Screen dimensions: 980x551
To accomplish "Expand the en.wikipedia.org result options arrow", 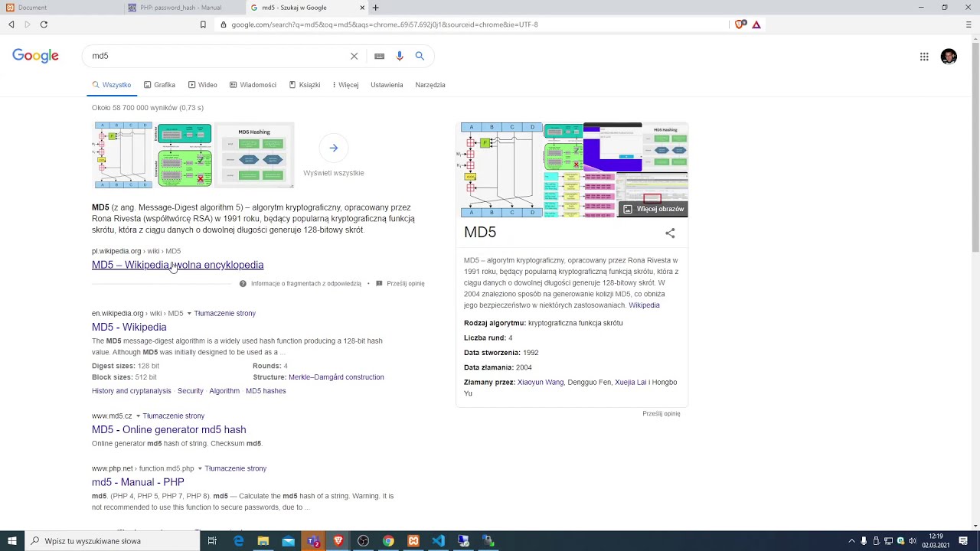I will 189,314.
